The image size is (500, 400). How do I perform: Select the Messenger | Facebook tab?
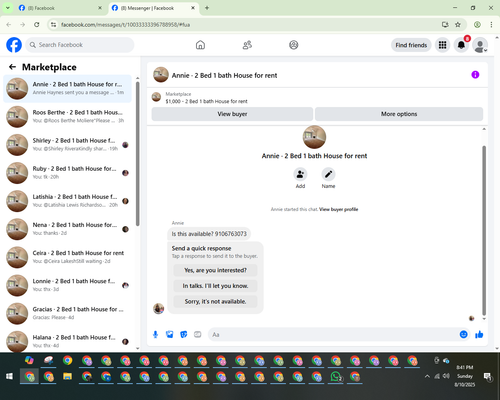(x=153, y=8)
